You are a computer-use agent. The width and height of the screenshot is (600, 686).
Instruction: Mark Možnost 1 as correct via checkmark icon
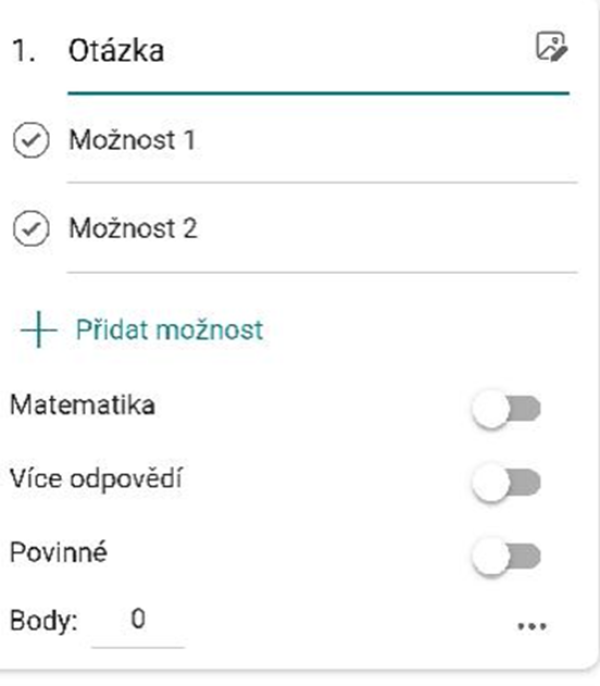coord(31,140)
